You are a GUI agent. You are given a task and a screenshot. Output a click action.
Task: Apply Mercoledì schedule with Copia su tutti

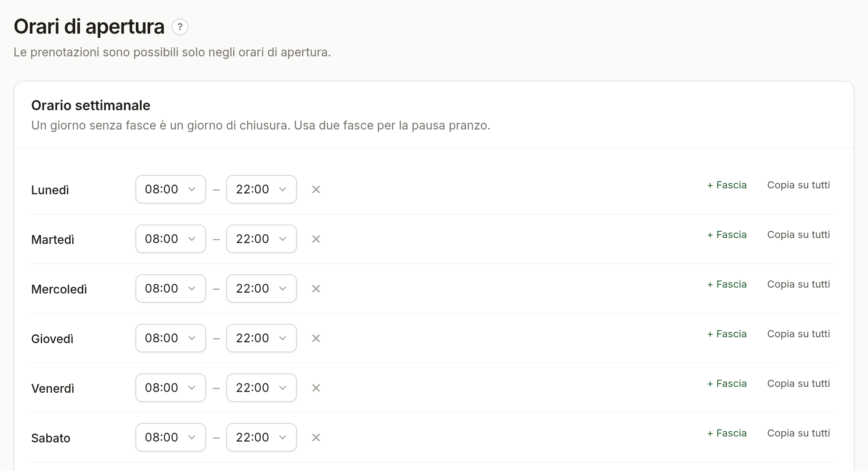[x=799, y=284]
